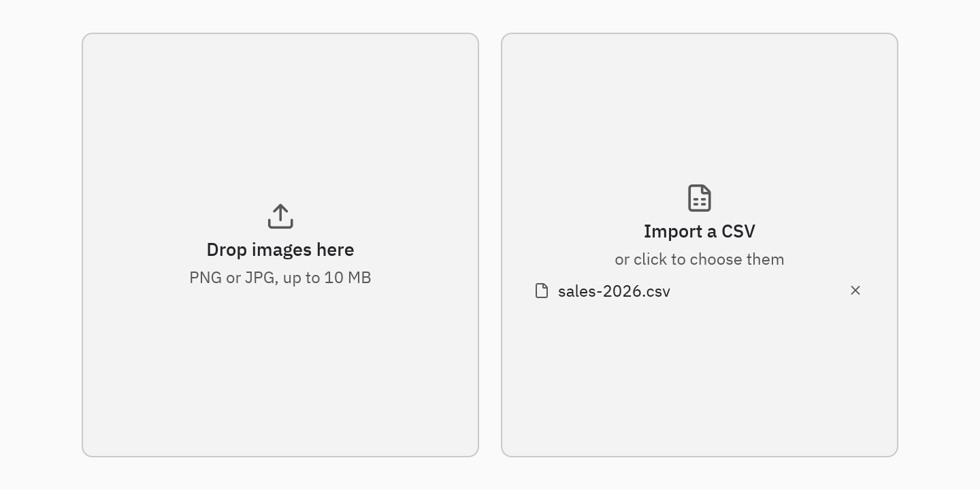The height and width of the screenshot is (490, 980).
Task: Select the sales-2026.csv file name
Action: coord(614,291)
